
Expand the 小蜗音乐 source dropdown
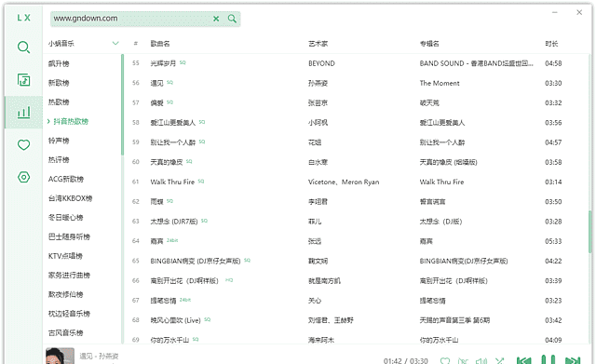pos(115,44)
